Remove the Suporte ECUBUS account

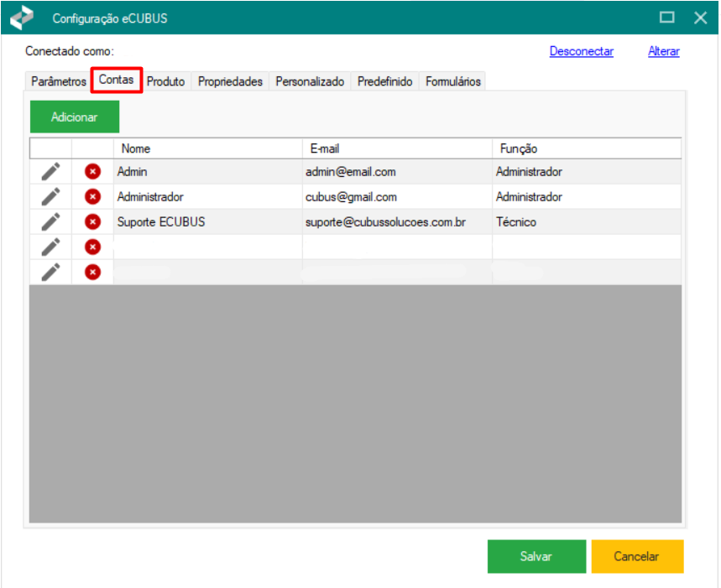92,222
